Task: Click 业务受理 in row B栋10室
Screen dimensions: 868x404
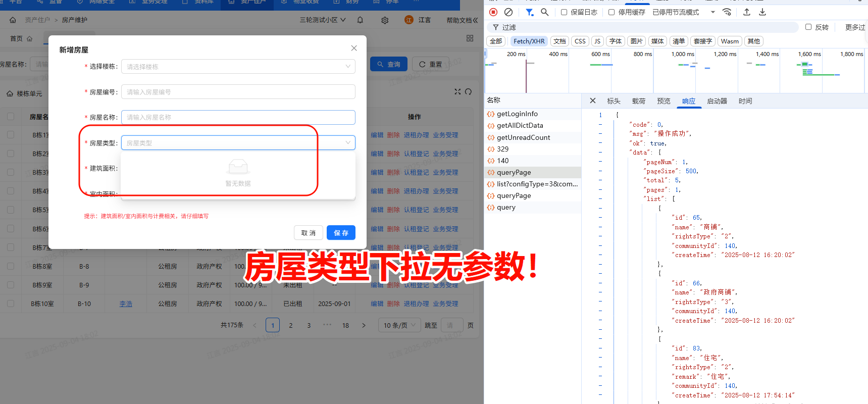Action: [x=445, y=304]
